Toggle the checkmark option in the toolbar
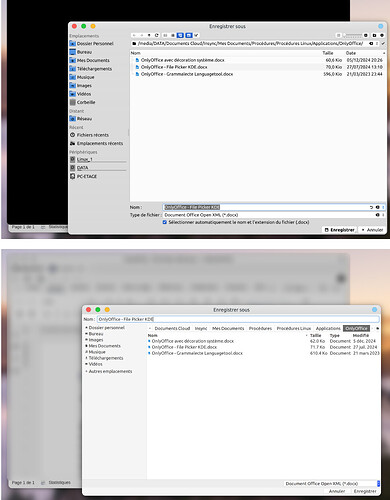 [196, 35]
